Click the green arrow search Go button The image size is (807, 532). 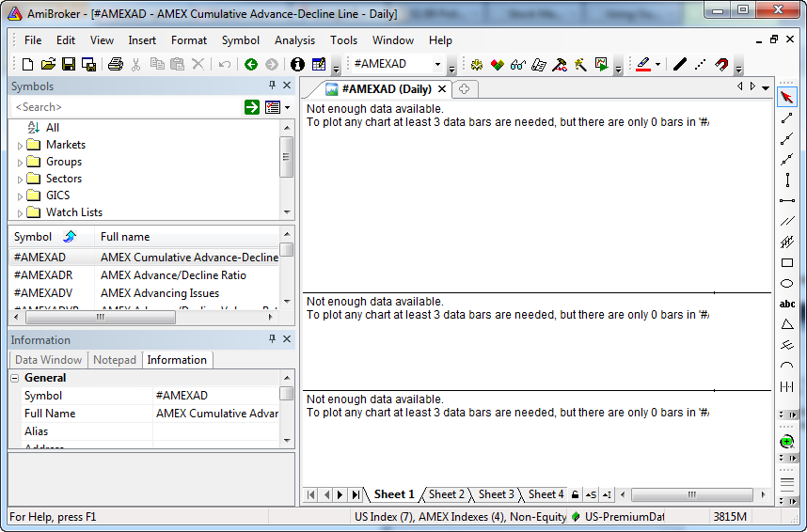coord(252,107)
